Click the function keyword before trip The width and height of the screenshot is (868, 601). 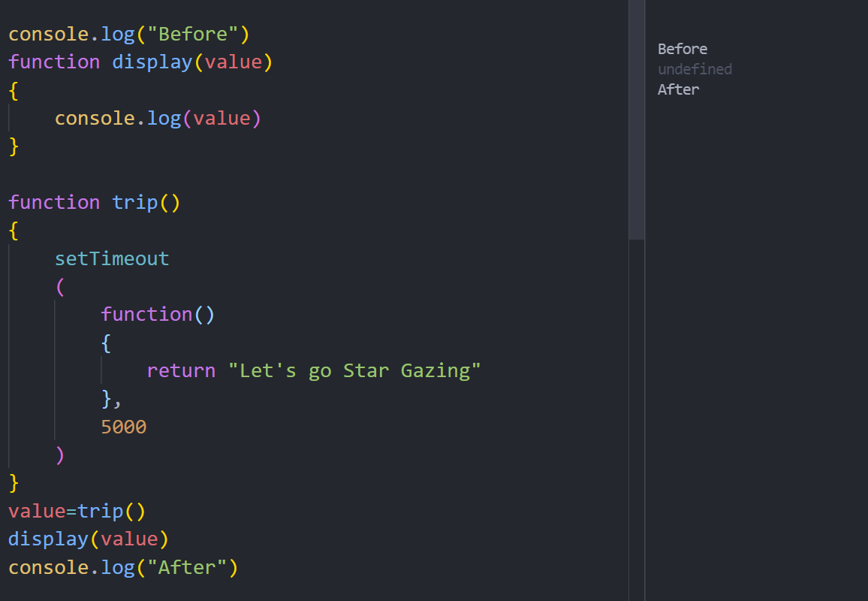(x=54, y=202)
